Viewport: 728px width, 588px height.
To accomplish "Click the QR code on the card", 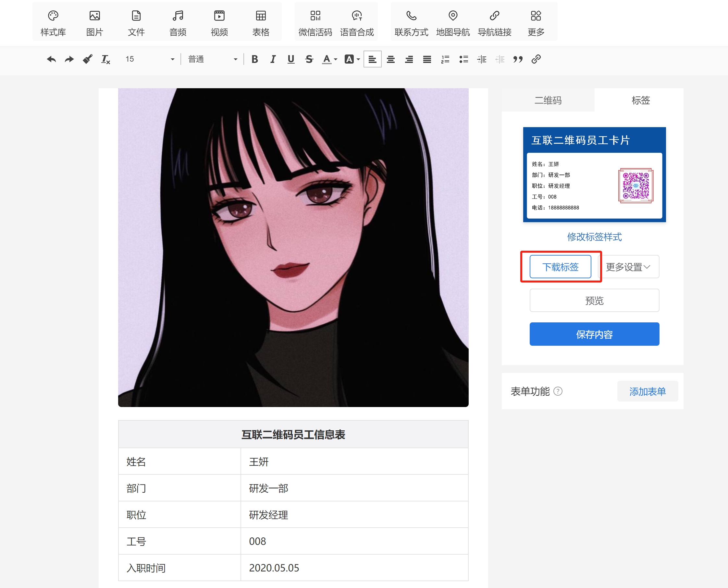I will pyautogui.click(x=635, y=186).
